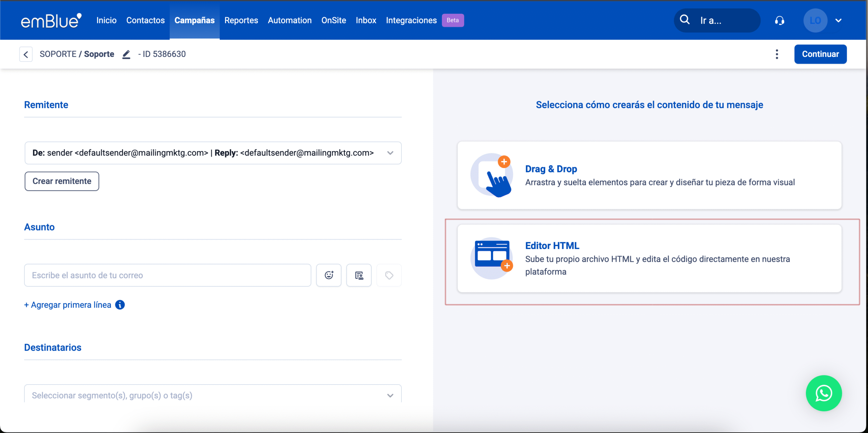Open the three-dot options menu
The width and height of the screenshot is (868, 433).
click(777, 54)
